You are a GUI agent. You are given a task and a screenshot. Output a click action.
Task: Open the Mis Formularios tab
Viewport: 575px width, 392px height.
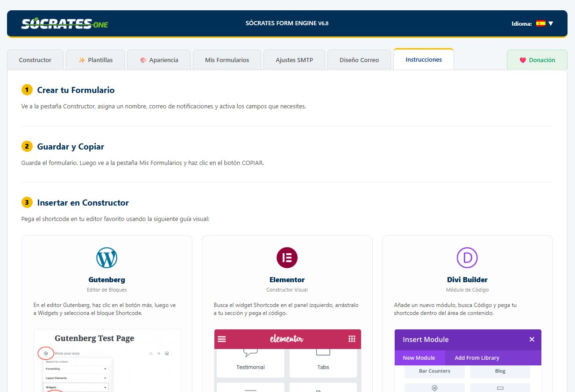point(227,60)
